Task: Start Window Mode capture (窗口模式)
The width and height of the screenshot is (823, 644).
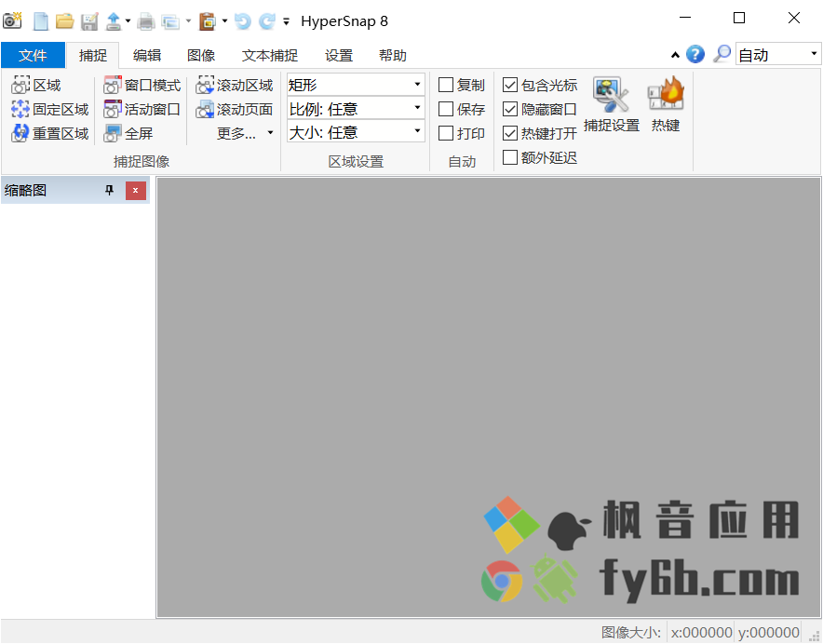Action: click(x=142, y=85)
